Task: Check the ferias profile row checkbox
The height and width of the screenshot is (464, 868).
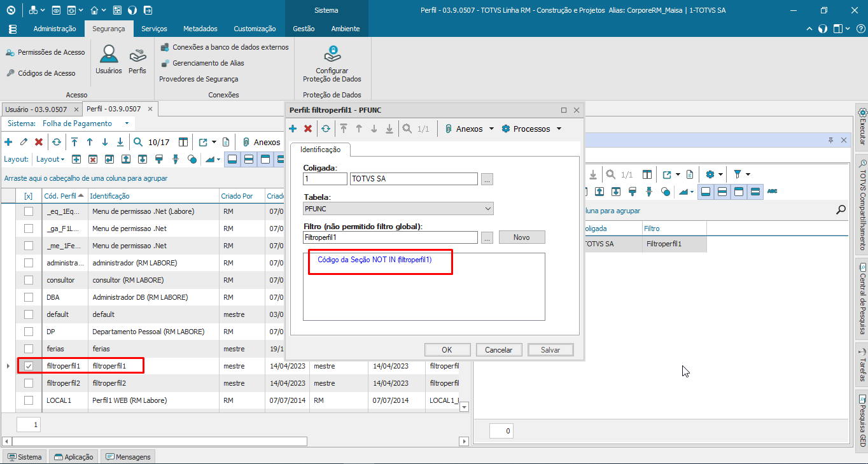Action: (x=29, y=349)
